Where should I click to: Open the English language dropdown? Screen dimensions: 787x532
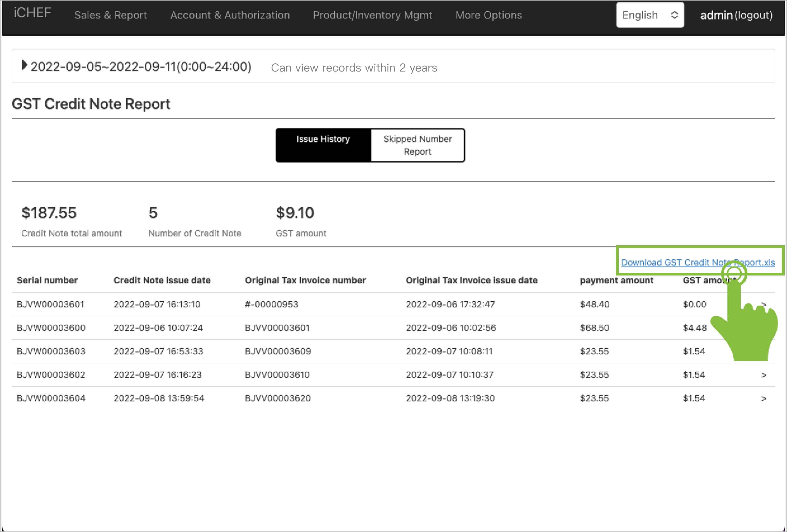coord(649,15)
